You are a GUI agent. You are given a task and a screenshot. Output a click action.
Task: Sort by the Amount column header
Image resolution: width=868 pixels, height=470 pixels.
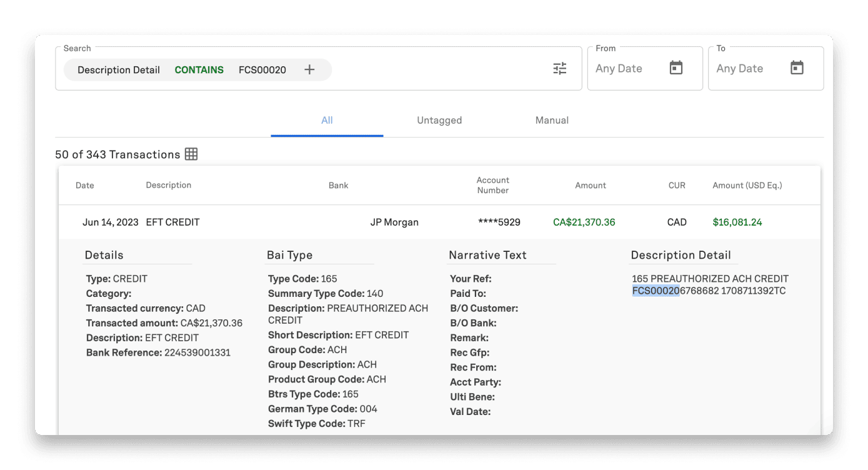591,185
